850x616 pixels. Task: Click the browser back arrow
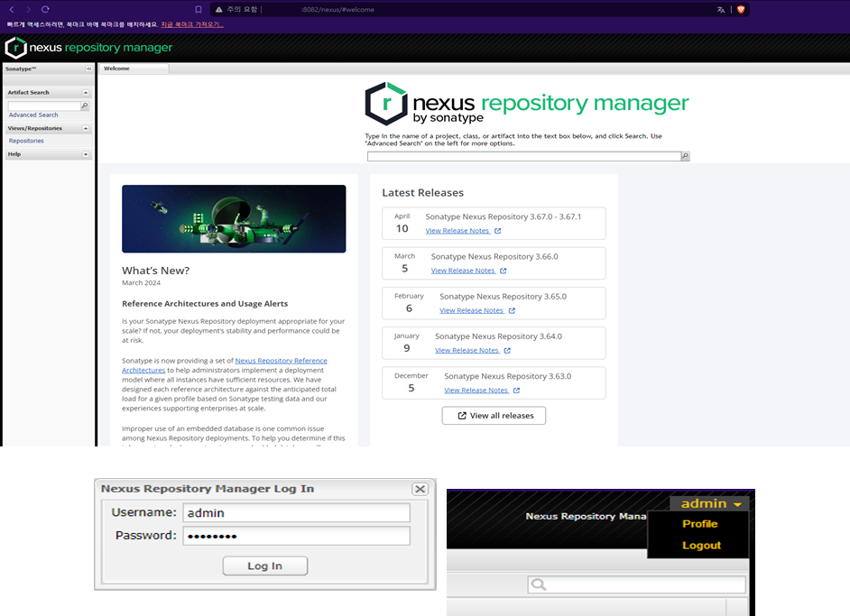12,9
